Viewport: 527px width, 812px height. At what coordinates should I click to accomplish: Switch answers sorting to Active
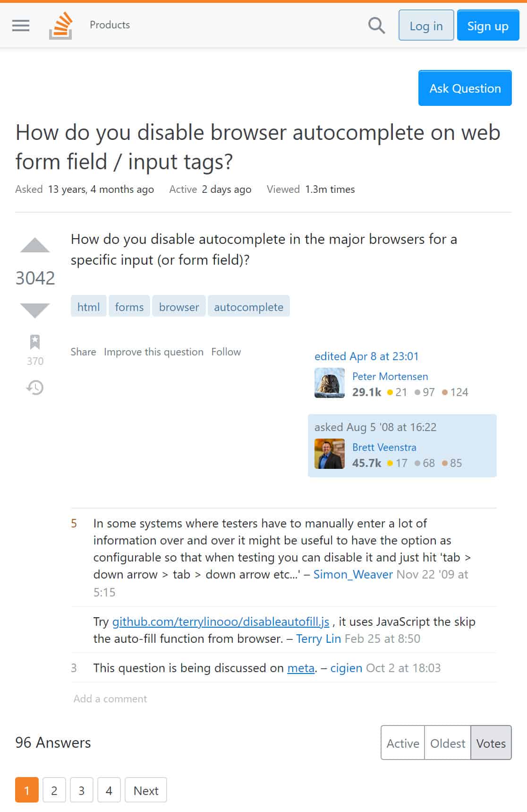[x=403, y=743]
